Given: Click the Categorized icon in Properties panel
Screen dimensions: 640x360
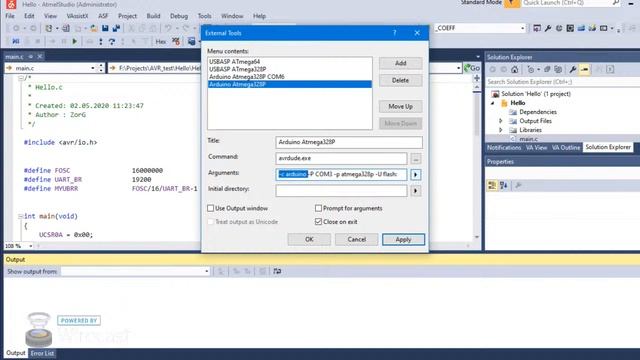Looking at the screenshot, I should 492,186.
